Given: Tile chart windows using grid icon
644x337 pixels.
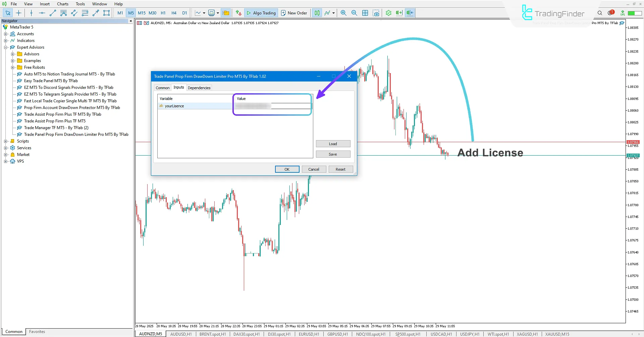Looking at the screenshot, I should (x=365, y=13).
